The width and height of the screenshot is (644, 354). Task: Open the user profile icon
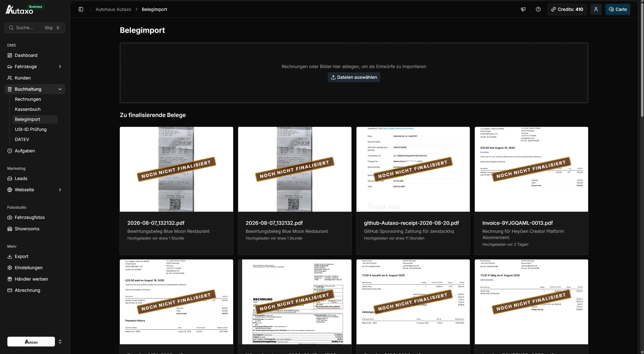[x=596, y=9]
